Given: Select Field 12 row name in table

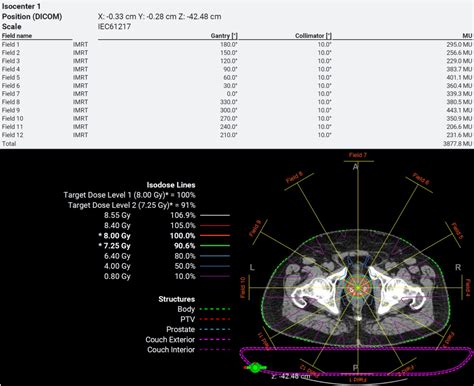Looking at the screenshot, I should 12,135.
